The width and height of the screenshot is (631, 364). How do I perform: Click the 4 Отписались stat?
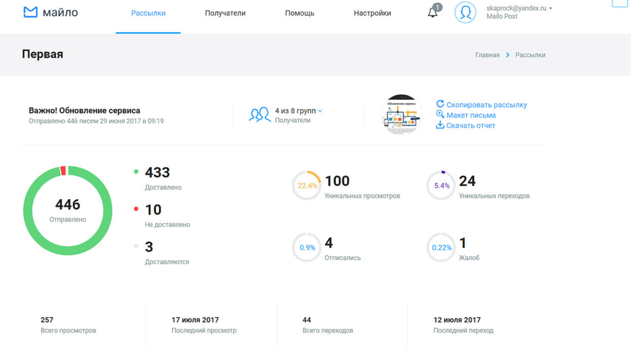(342, 249)
